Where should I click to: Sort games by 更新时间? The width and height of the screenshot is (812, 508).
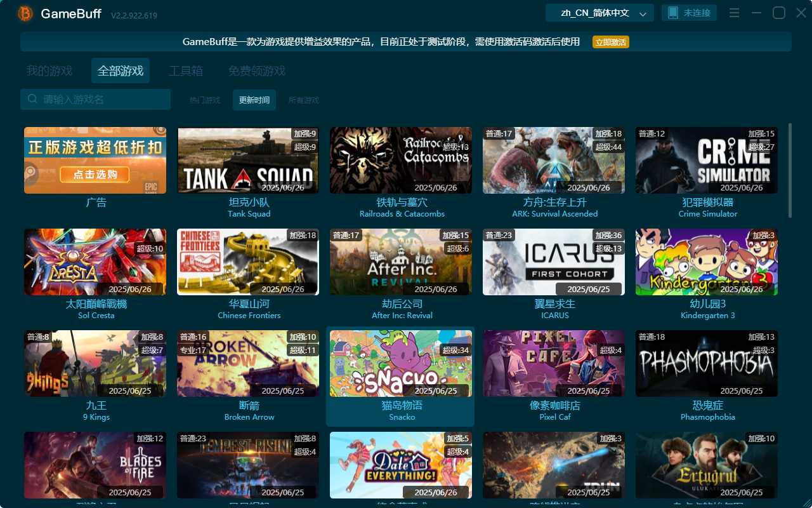click(x=254, y=100)
